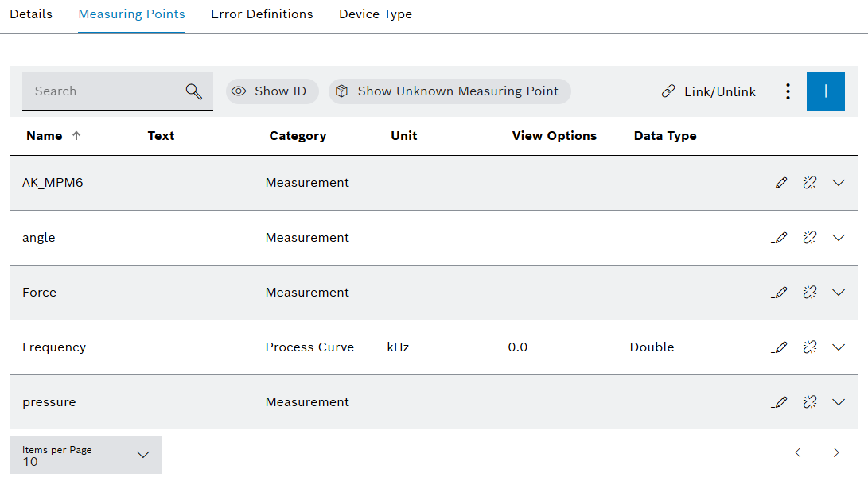Viewport: 868px width, 481px height.
Task: Switch to the Error Definitions tab
Action: pos(262,14)
